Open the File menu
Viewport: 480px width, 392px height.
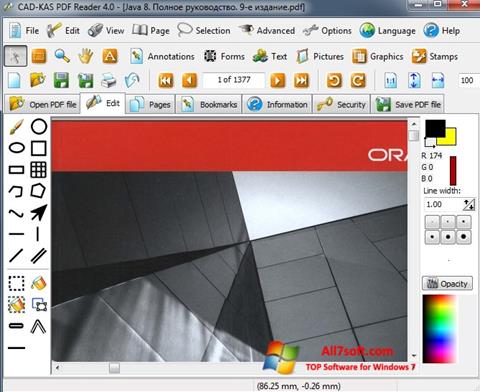[x=24, y=31]
